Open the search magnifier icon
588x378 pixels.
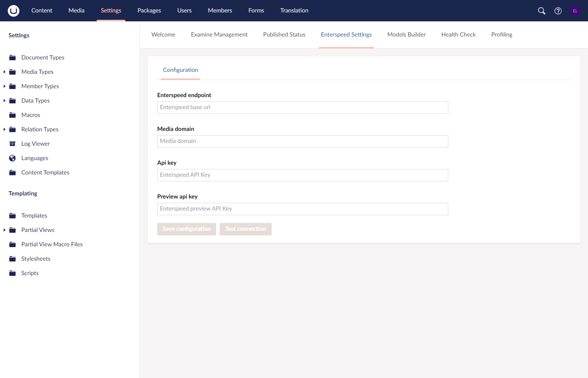[541, 11]
